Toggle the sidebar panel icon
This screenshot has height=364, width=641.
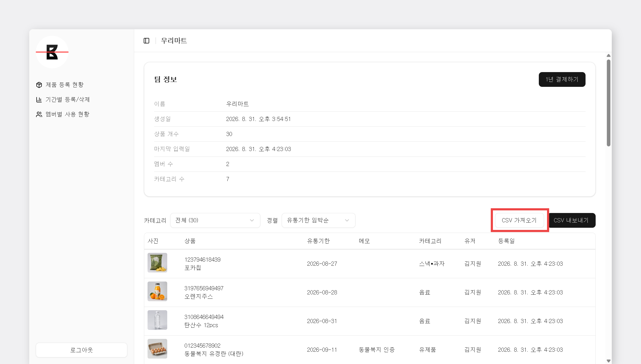tap(146, 41)
